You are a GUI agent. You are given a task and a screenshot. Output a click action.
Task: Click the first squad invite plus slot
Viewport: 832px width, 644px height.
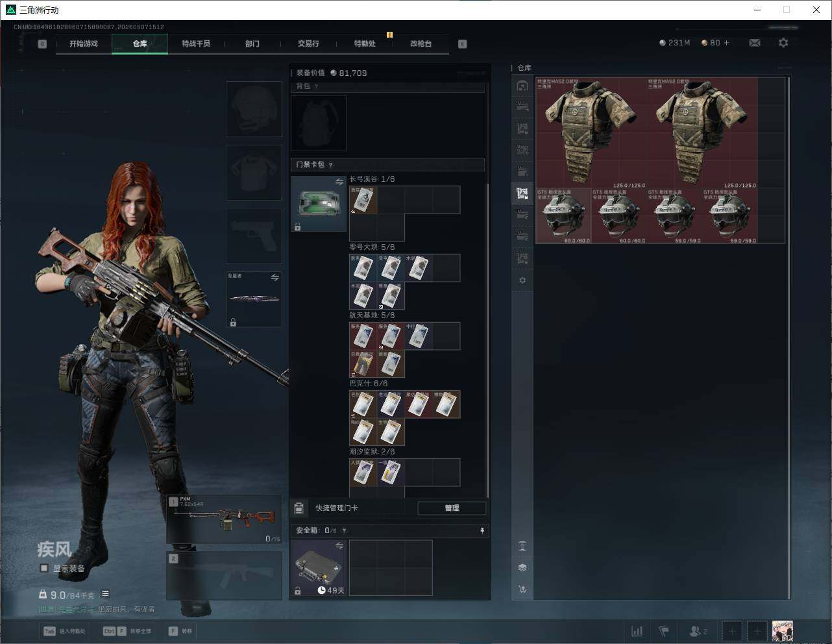click(x=732, y=631)
